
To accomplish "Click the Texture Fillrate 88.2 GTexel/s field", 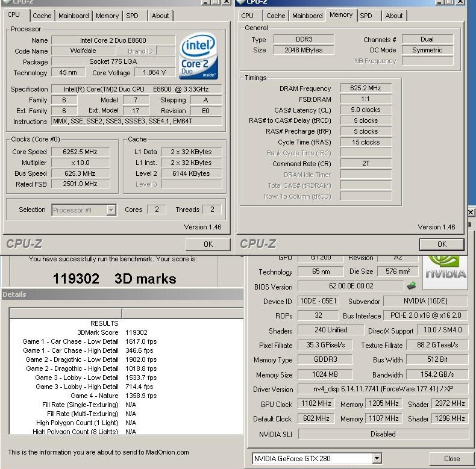I will point(437,345).
